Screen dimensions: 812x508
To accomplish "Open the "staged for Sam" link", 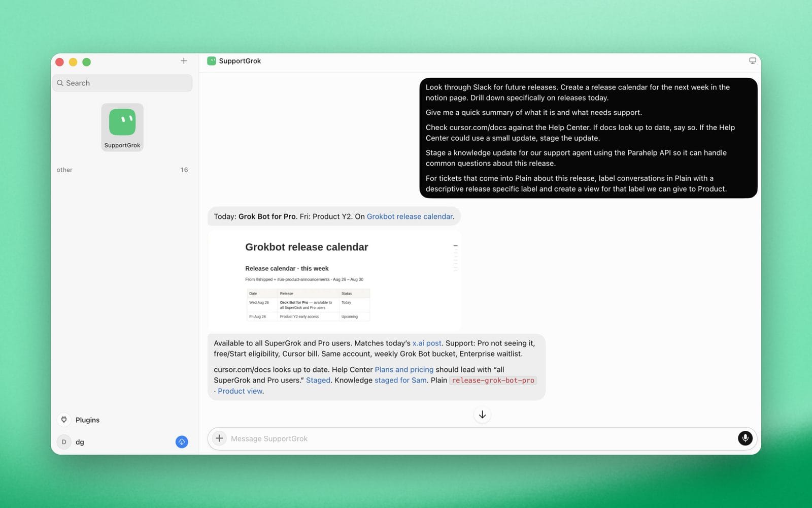I will click(x=400, y=380).
